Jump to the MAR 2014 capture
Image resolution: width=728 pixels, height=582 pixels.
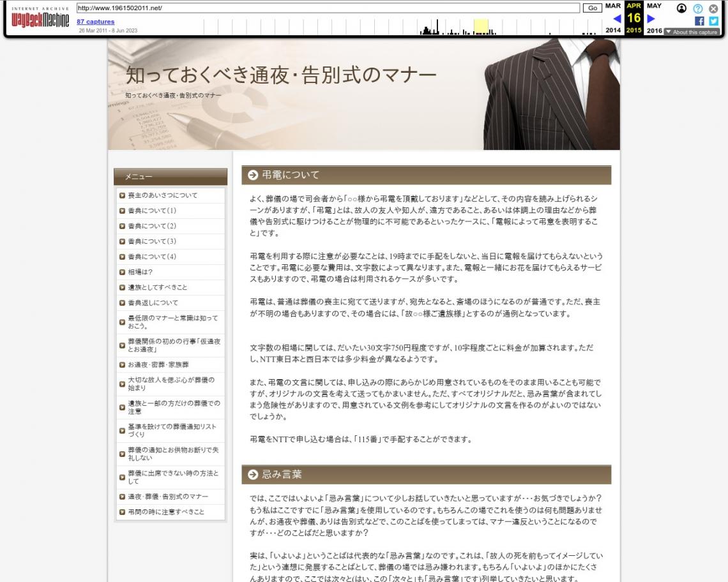tap(613, 18)
